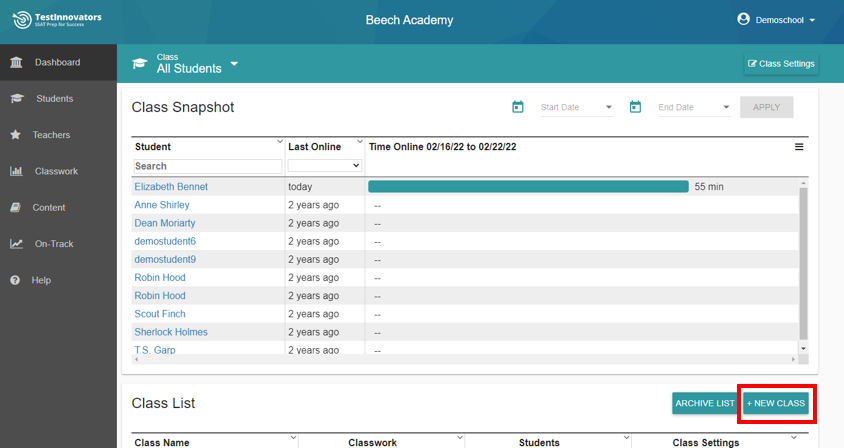Open the Class Settings column header chevron

pyautogui.click(x=794, y=437)
